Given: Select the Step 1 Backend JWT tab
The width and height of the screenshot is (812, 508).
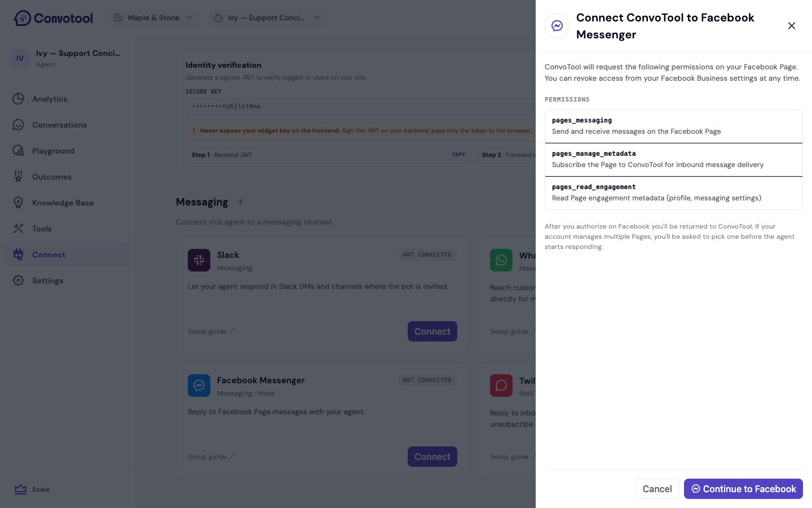Looking at the screenshot, I should pos(329,155).
